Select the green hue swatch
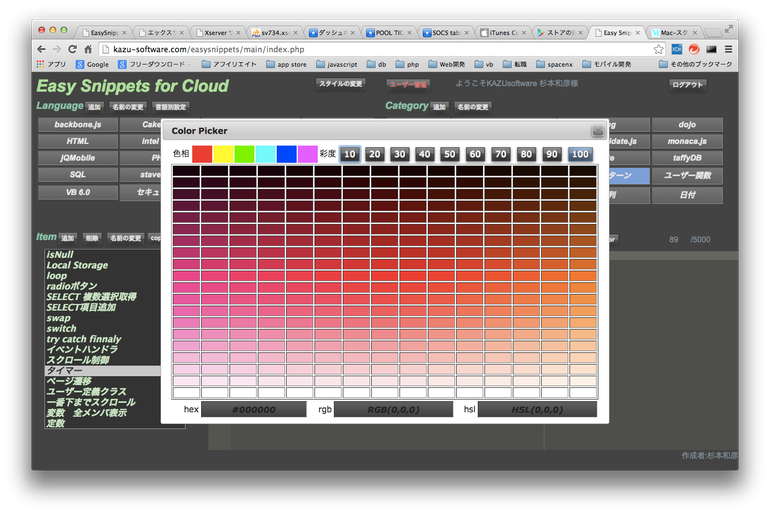 (244, 154)
